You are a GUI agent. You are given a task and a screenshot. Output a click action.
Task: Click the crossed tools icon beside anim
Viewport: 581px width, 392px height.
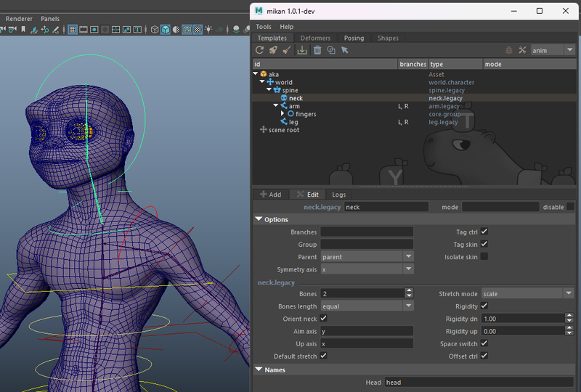tap(521, 50)
